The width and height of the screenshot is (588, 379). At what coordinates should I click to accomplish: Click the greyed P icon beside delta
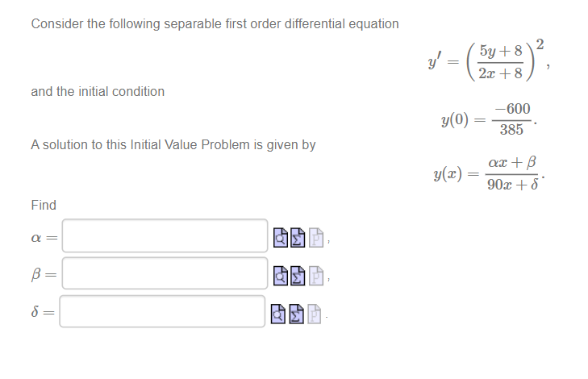coord(315,314)
